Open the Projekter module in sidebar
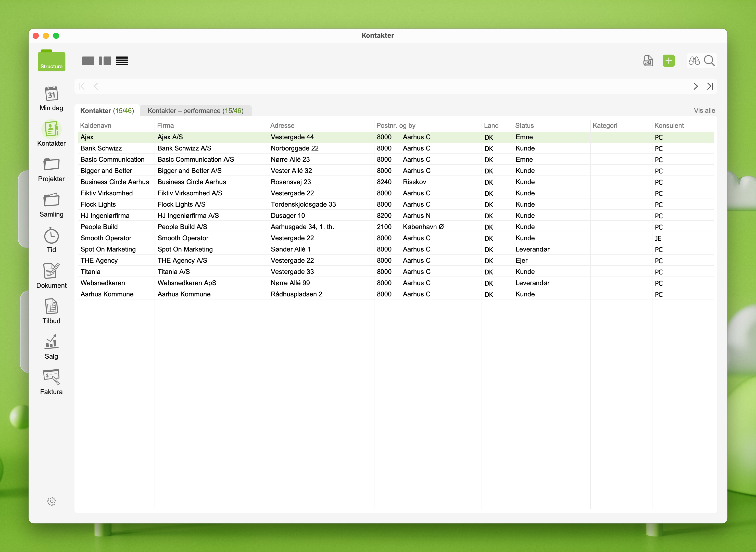This screenshot has height=552, width=756. (x=51, y=169)
